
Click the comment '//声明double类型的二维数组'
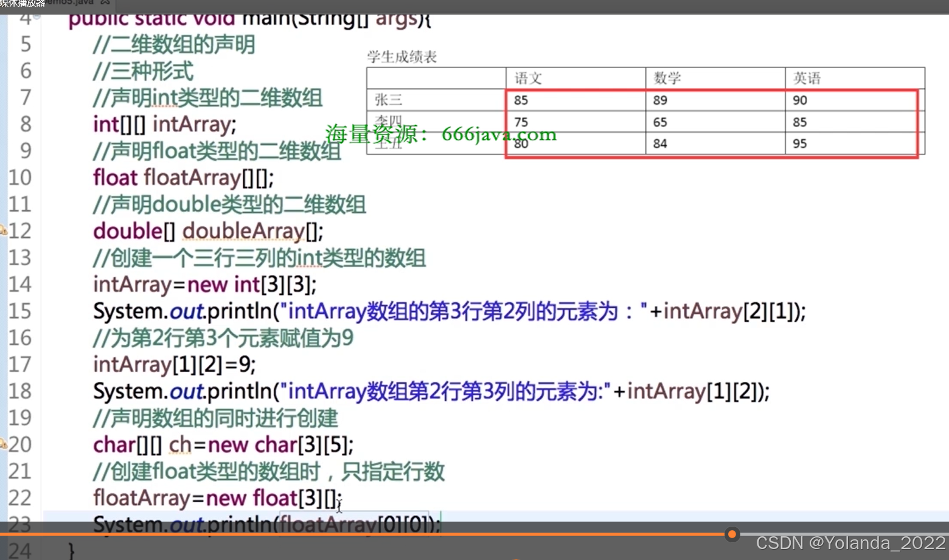click(229, 204)
